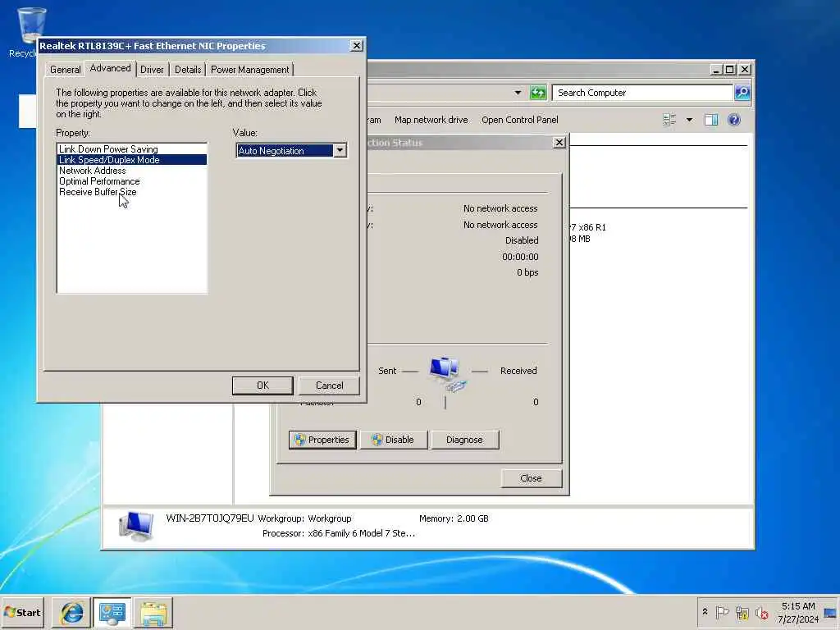840x630 pixels.
Task: Click the 0 bps speed value
Action: tap(527, 272)
